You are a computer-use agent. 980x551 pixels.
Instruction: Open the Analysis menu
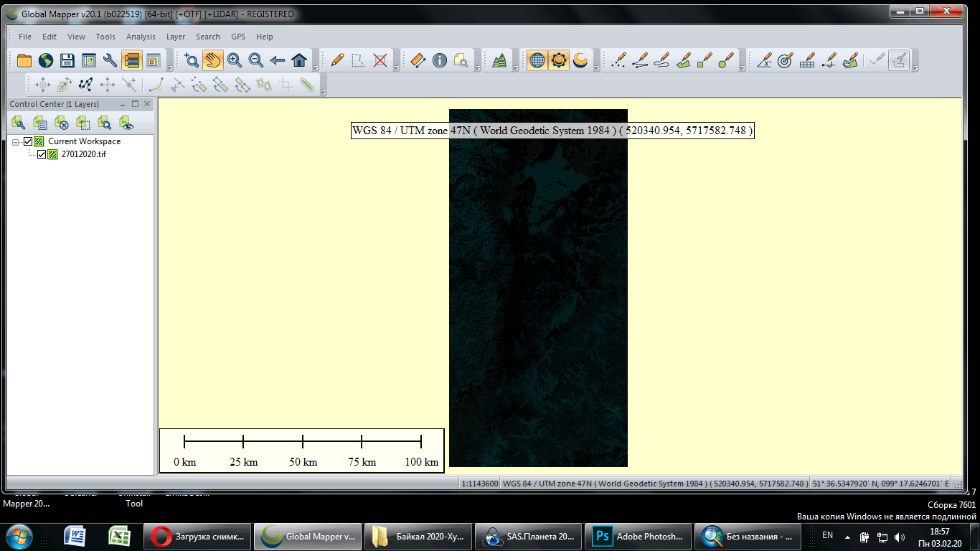click(141, 37)
